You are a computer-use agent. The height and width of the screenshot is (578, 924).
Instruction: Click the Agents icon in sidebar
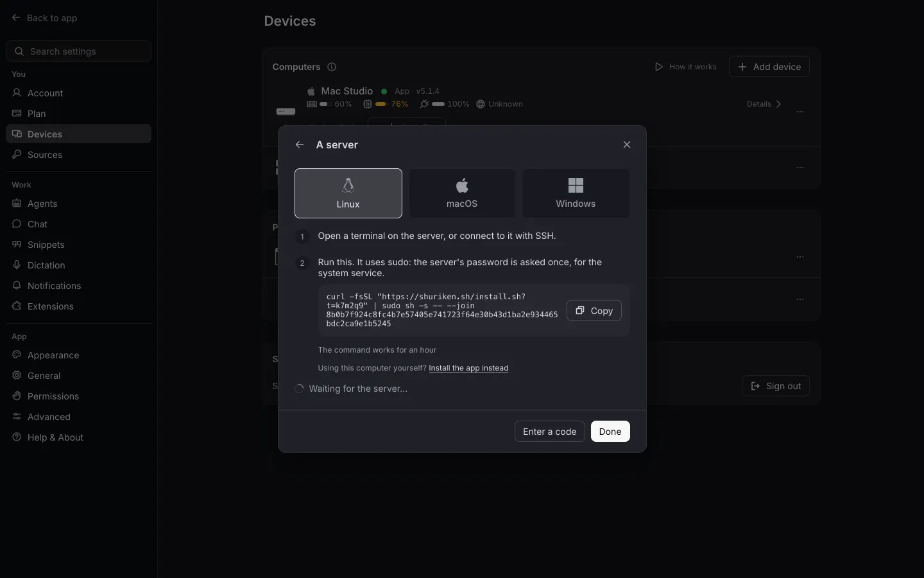[x=17, y=204]
